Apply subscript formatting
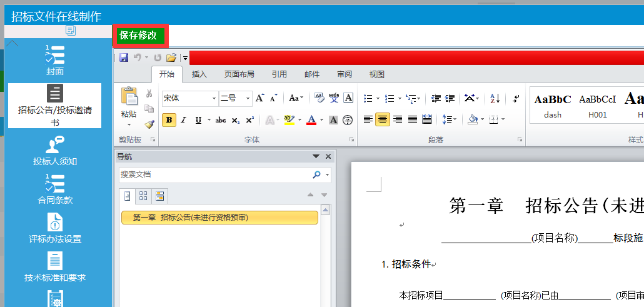This screenshot has width=644, height=307. click(x=235, y=120)
